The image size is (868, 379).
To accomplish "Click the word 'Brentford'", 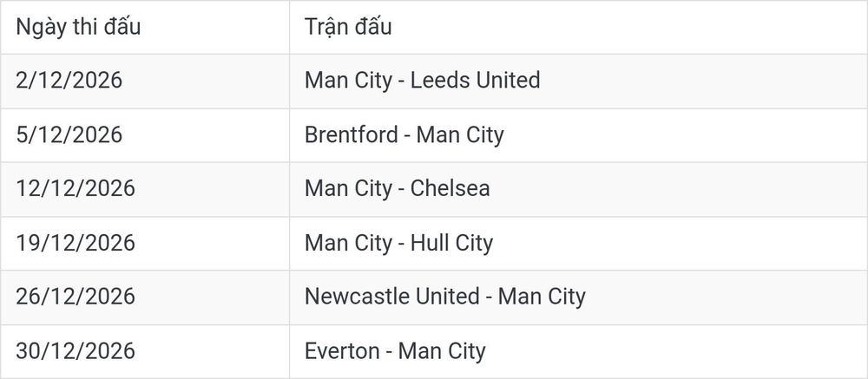I will 351,134.
